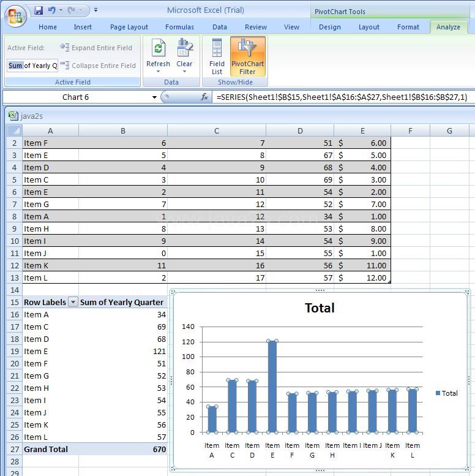Screen dimensions: 475x476
Task: Expand the Clear dropdown arrow
Action: coord(184,72)
